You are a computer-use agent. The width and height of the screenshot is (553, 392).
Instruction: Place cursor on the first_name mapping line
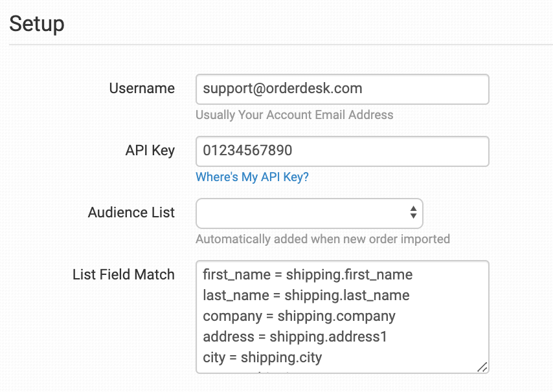coord(308,275)
